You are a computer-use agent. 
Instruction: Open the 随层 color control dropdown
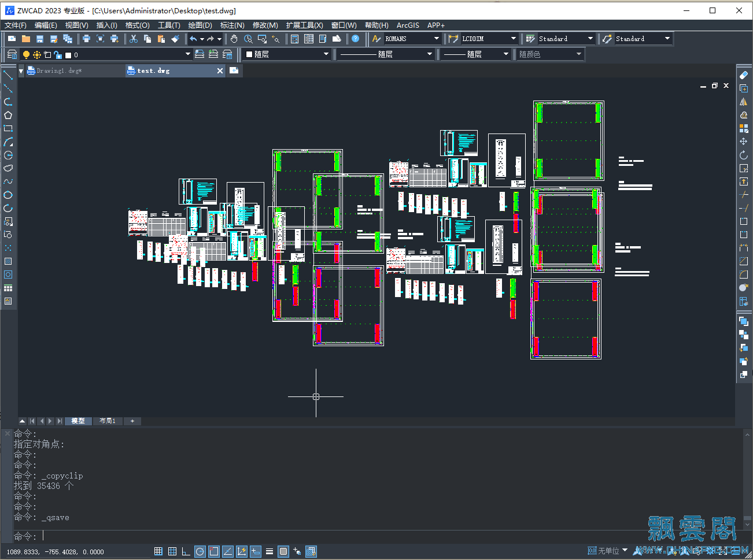(x=326, y=54)
